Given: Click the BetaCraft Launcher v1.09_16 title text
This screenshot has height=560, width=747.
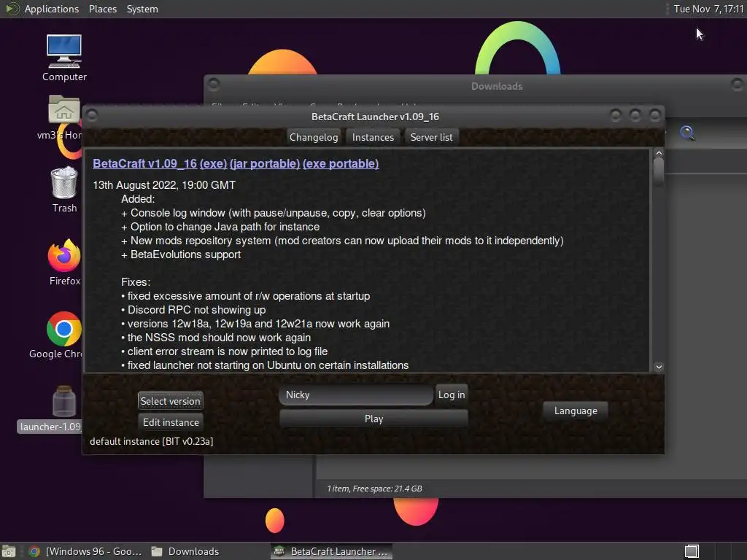Looking at the screenshot, I should [x=375, y=117].
